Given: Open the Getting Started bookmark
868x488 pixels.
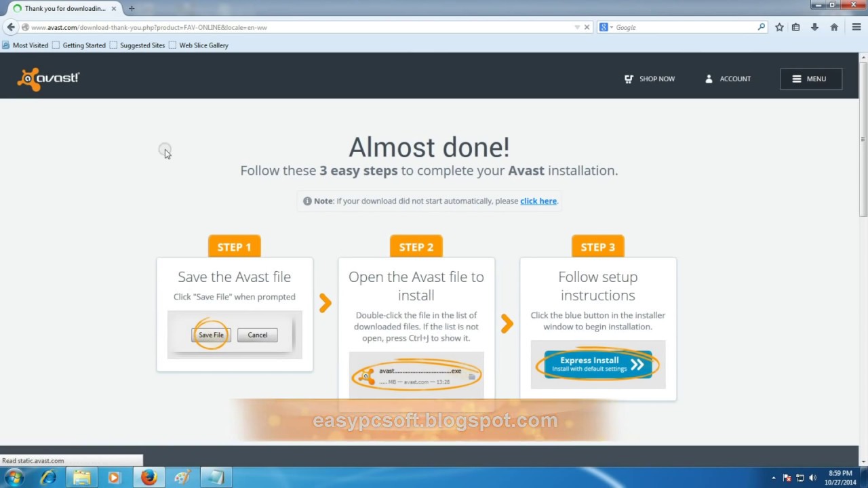Looking at the screenshot, I should [79, 45].
